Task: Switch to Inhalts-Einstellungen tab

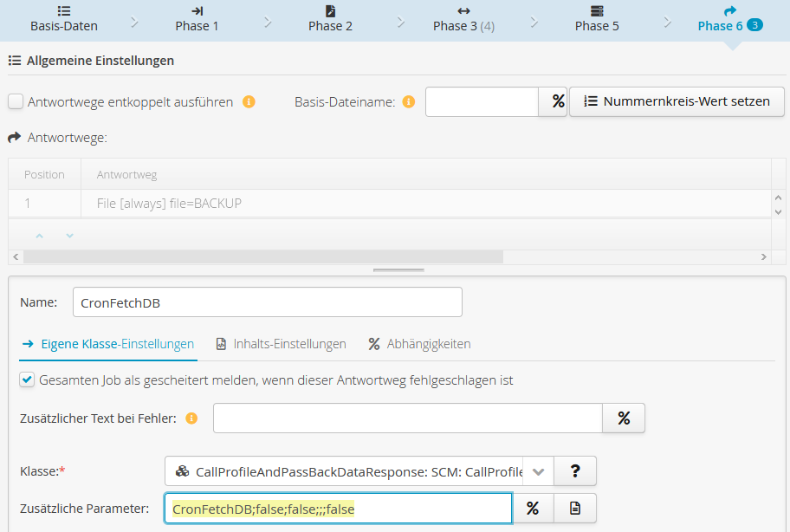Action: pos(282,344)
